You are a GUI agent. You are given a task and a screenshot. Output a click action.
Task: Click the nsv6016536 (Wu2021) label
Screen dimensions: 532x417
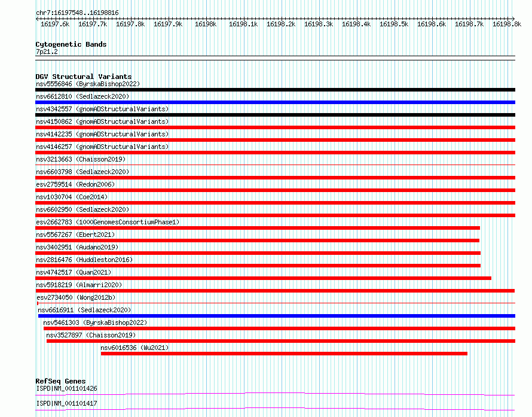pos(134,348)
